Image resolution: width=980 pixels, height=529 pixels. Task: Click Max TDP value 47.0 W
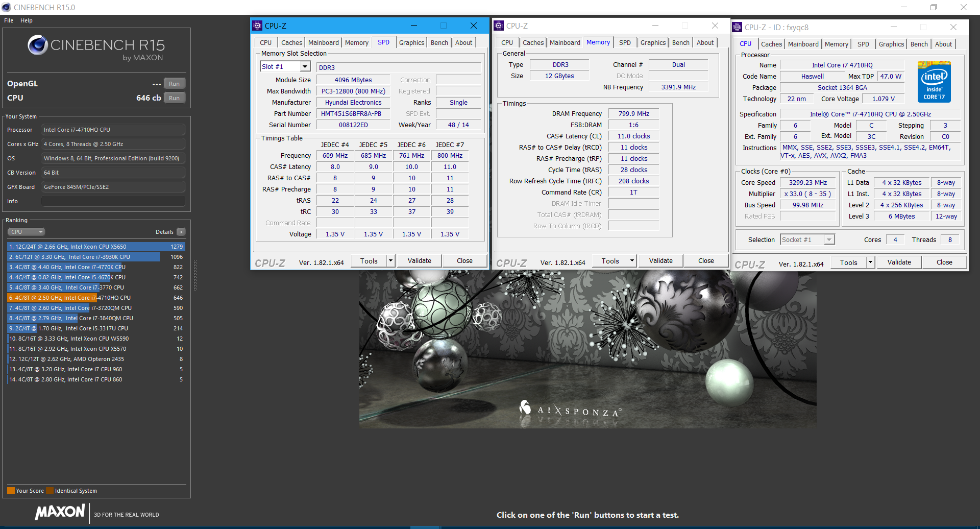(x=891, y=76)
